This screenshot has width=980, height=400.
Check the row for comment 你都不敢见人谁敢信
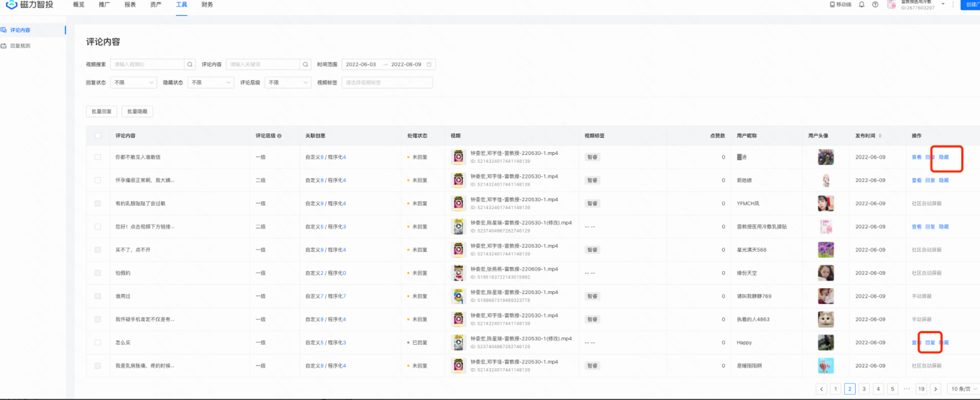tap(98, 157)
